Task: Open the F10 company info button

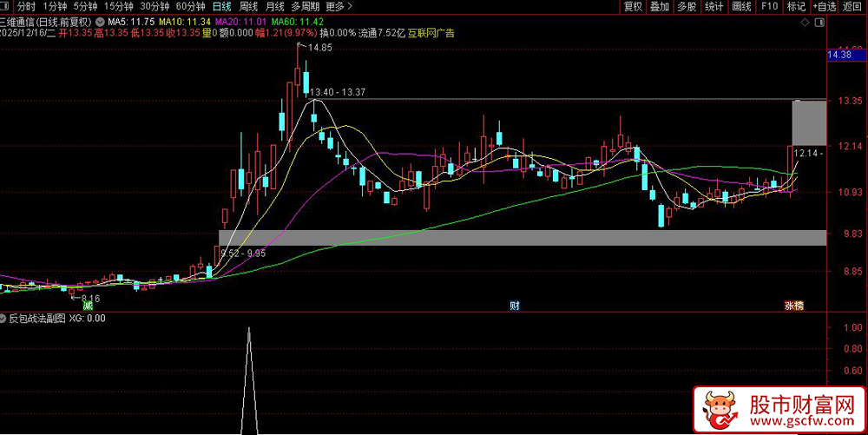Action: point(769,7)
